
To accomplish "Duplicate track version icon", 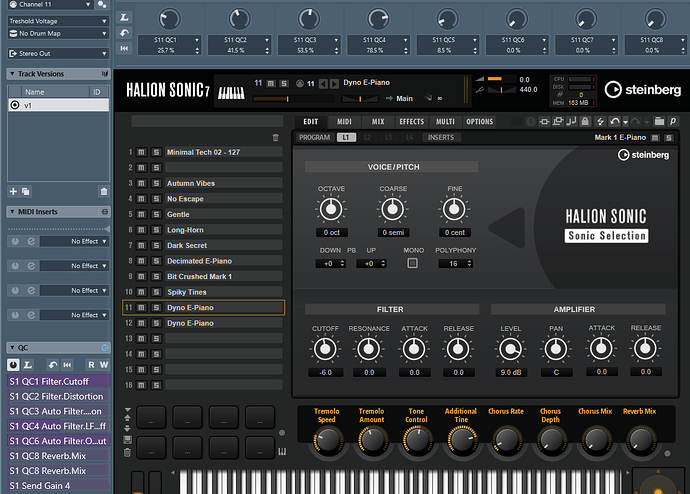I will 26,191.
